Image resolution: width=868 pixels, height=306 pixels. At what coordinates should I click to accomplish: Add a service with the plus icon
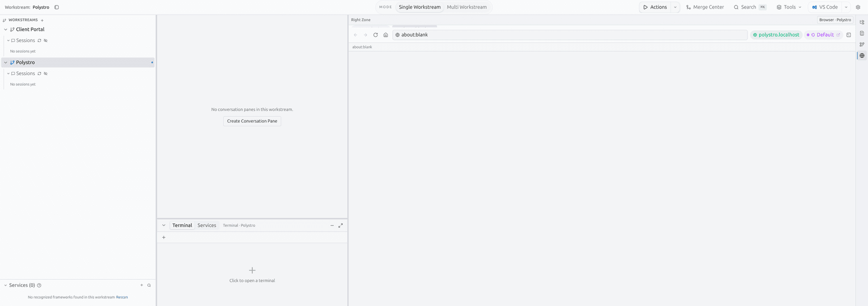(142, 285)
